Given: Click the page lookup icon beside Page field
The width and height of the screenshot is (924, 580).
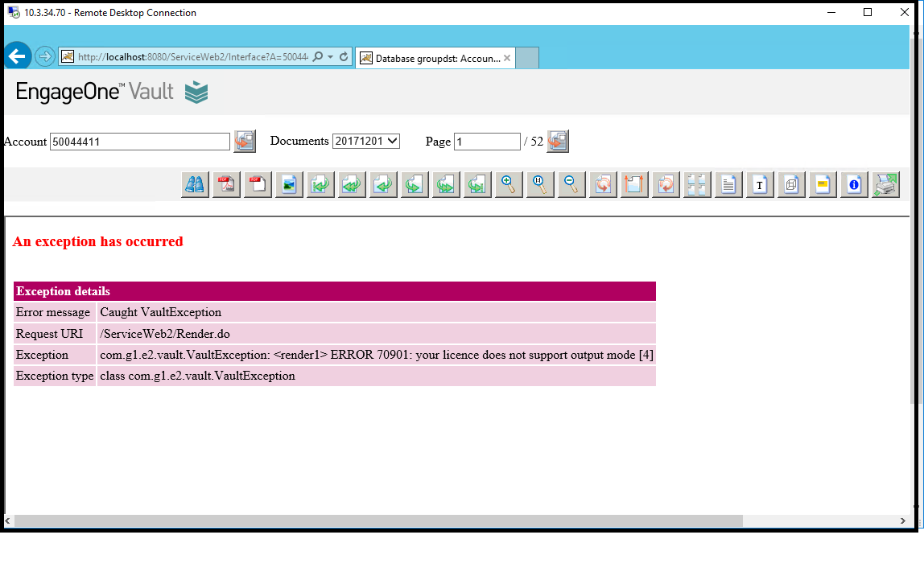Looking at the screenshot, I should pos(557,141).
